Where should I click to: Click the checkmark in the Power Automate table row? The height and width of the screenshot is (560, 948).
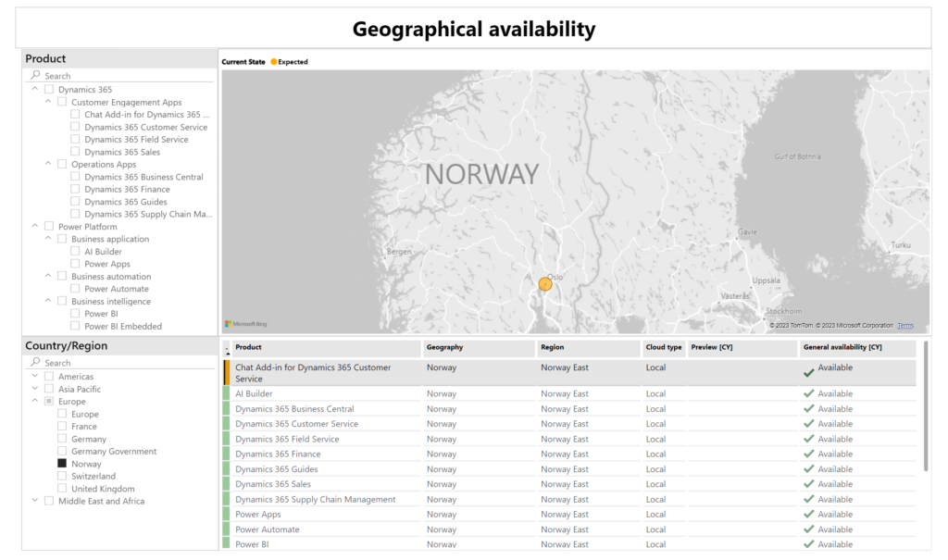[x=808, y=529]
